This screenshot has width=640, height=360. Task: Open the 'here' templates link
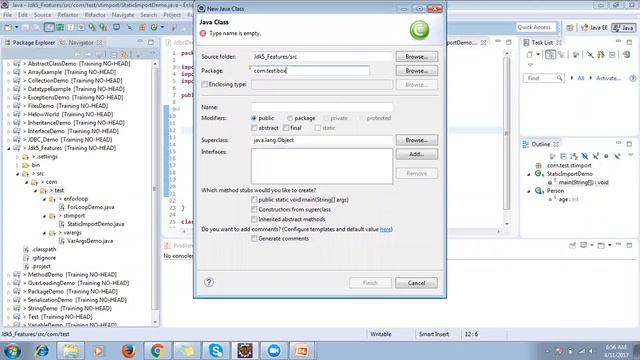point(385,229)
